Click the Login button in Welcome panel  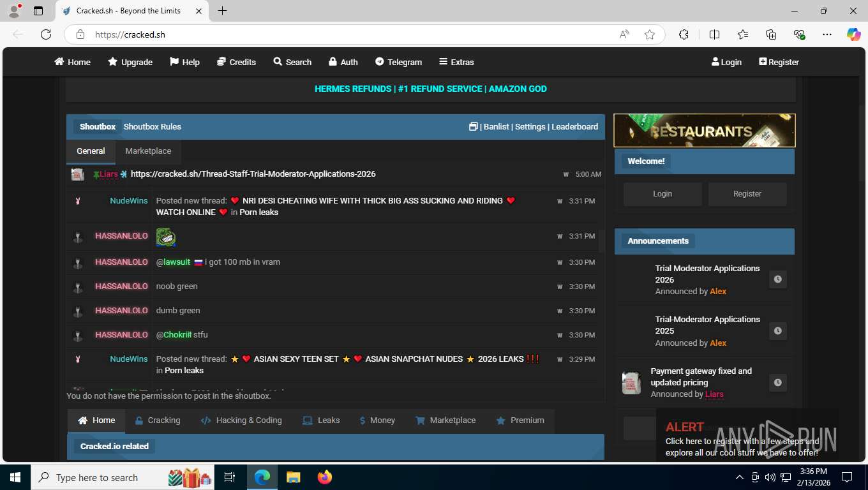(x=662, y=193)
